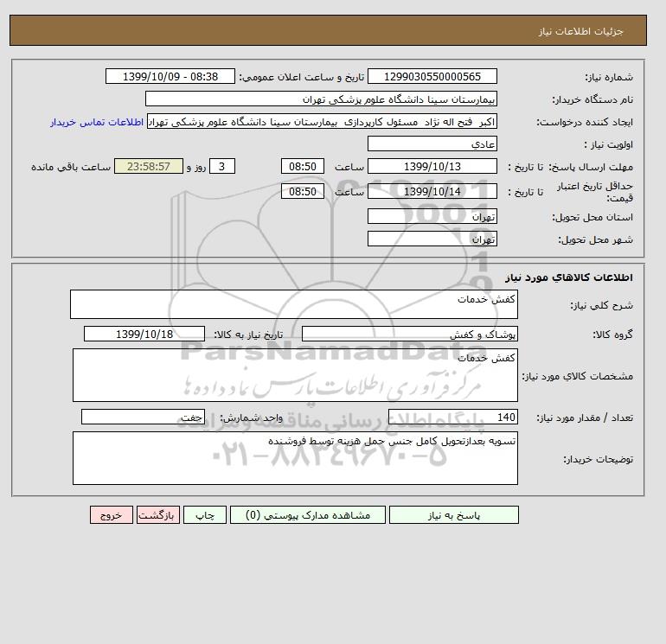
Task: Click the delivery city field تهران
Action: pyautogui.click(x=432, y=239)
